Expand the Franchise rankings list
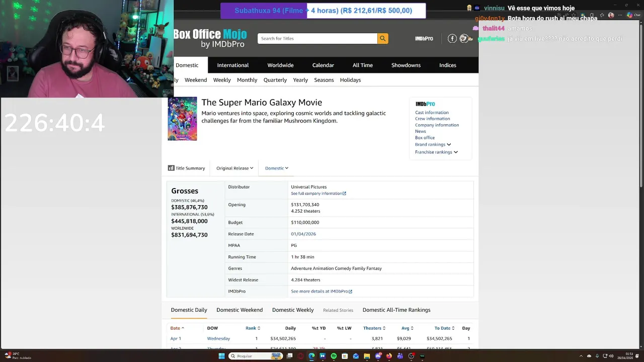The image size is (644, 362). [436, 152]
